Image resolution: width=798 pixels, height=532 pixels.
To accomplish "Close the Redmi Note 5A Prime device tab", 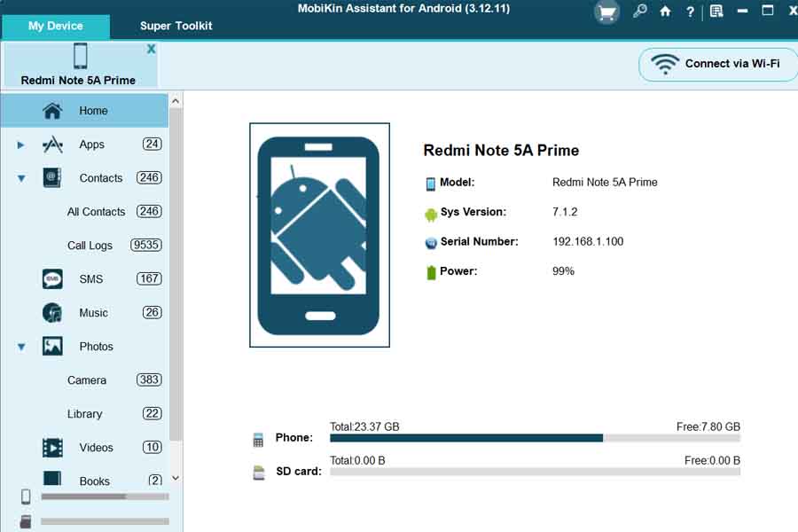I will pos(151,49).
